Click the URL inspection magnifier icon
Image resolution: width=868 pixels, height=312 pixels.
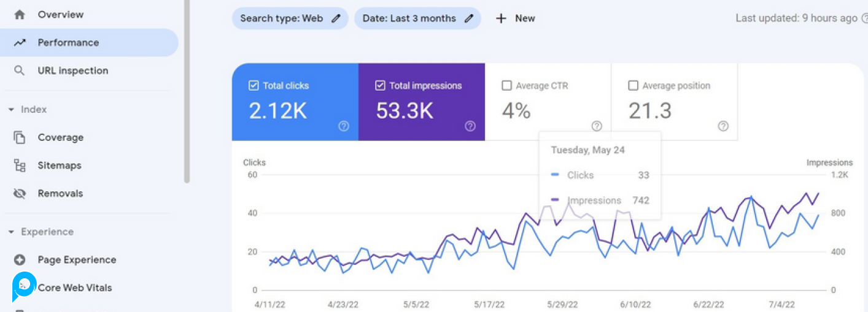tap(20, 70)
